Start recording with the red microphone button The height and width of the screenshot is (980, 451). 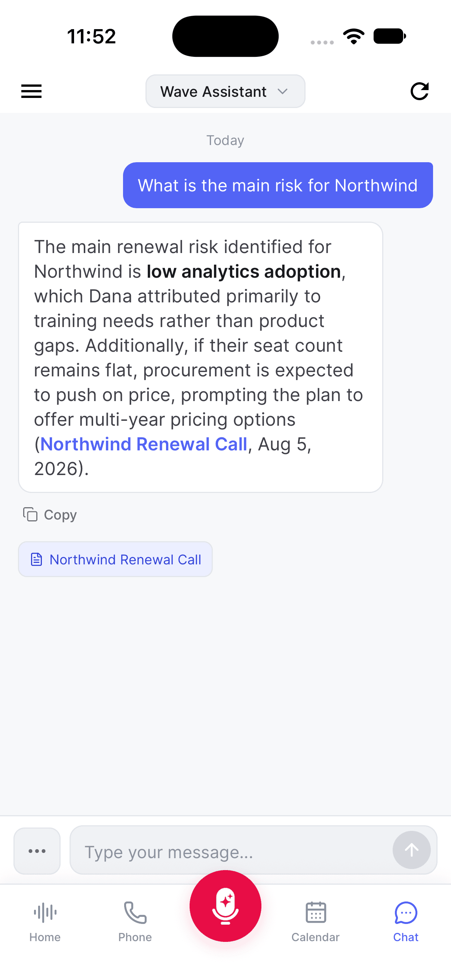tap(225, 906)
